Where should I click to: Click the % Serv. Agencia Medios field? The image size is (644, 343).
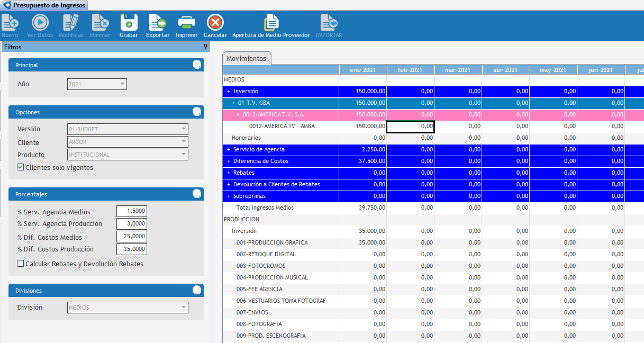(x=131, y=211)
